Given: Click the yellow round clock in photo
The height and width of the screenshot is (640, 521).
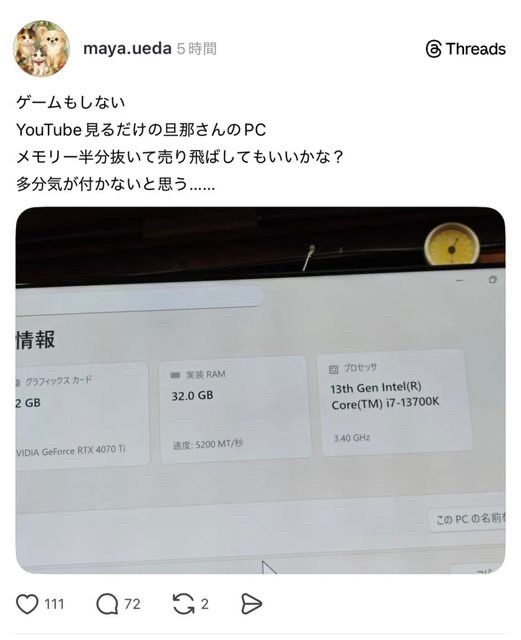Looking at the screenshot, I should pos(451,244).
